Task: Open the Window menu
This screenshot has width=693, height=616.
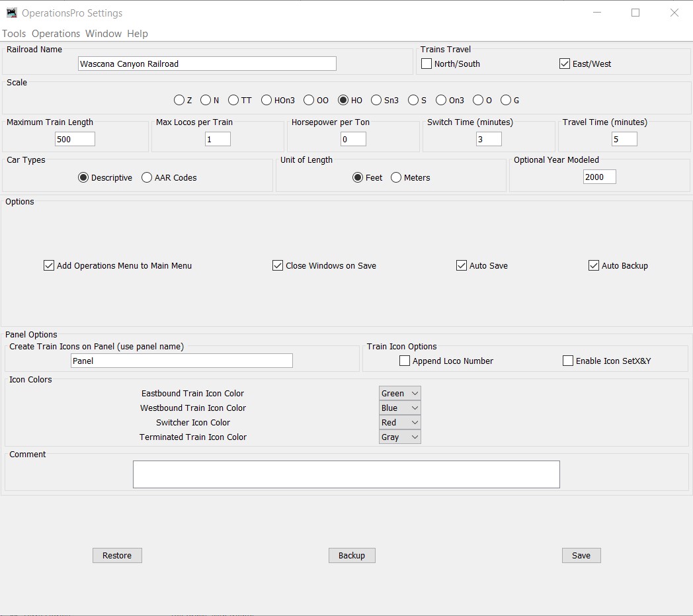Action: pos(103,33)
